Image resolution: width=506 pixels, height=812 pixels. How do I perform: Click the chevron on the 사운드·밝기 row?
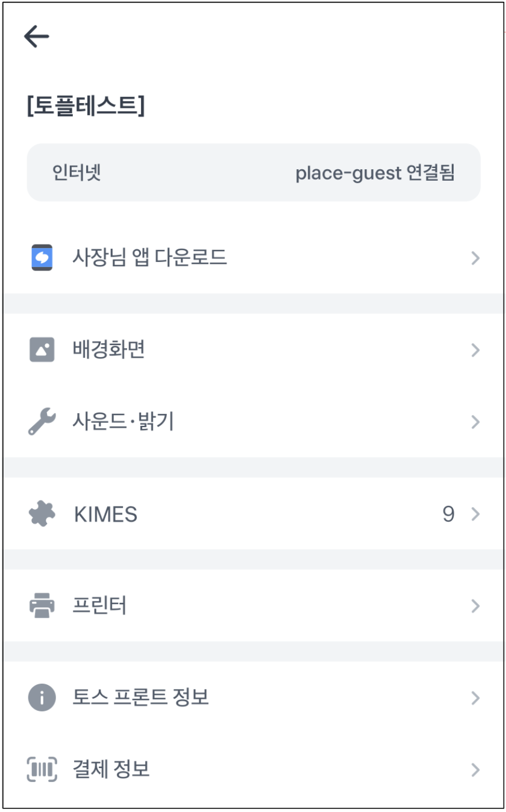pyautogui.click(x=475, y=422)
